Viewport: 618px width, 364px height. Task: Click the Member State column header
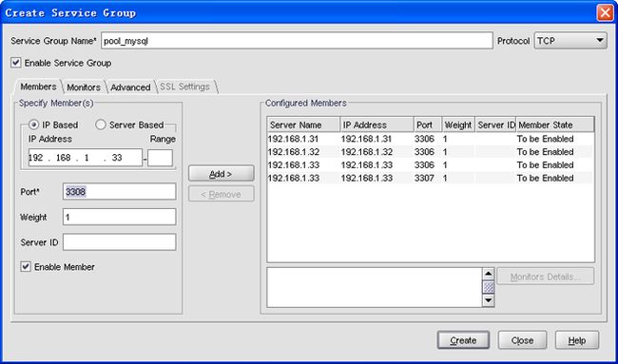point(554,125)
